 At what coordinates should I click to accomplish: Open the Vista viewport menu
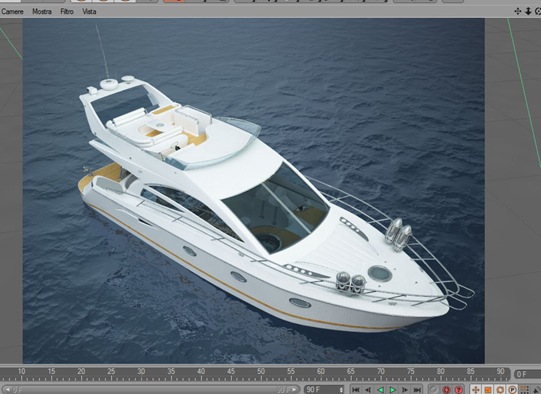tap(89, 11)
